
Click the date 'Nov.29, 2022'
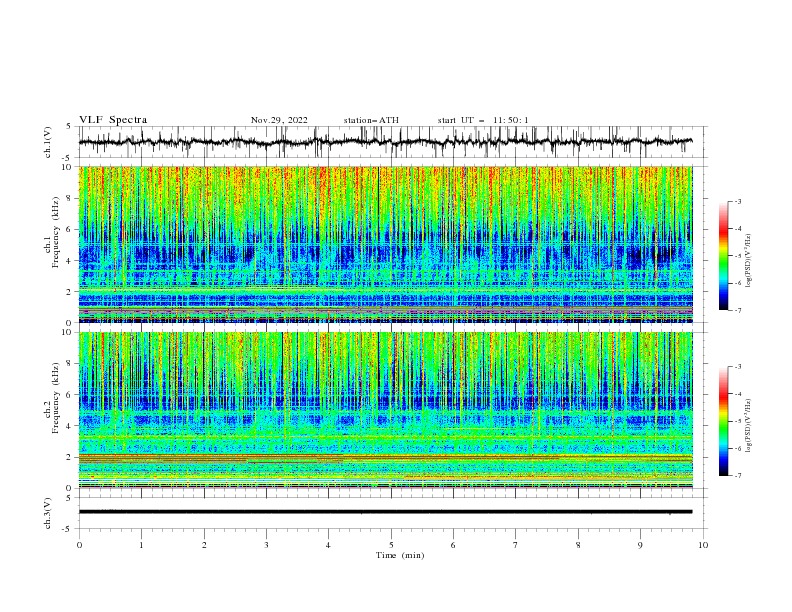pos(279,120)
